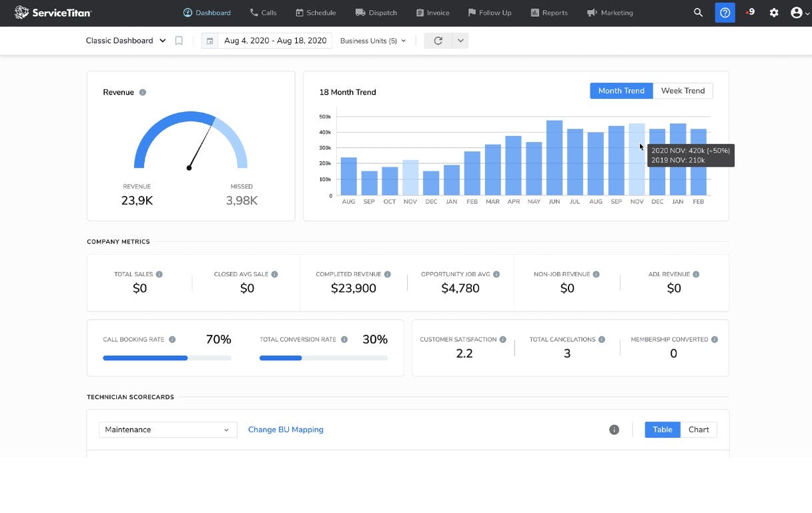Click the technician scorecards info icon
Image resolution: width=812 pixels, height=513 pixels.
pyautogui.click(x=614, y=430)
